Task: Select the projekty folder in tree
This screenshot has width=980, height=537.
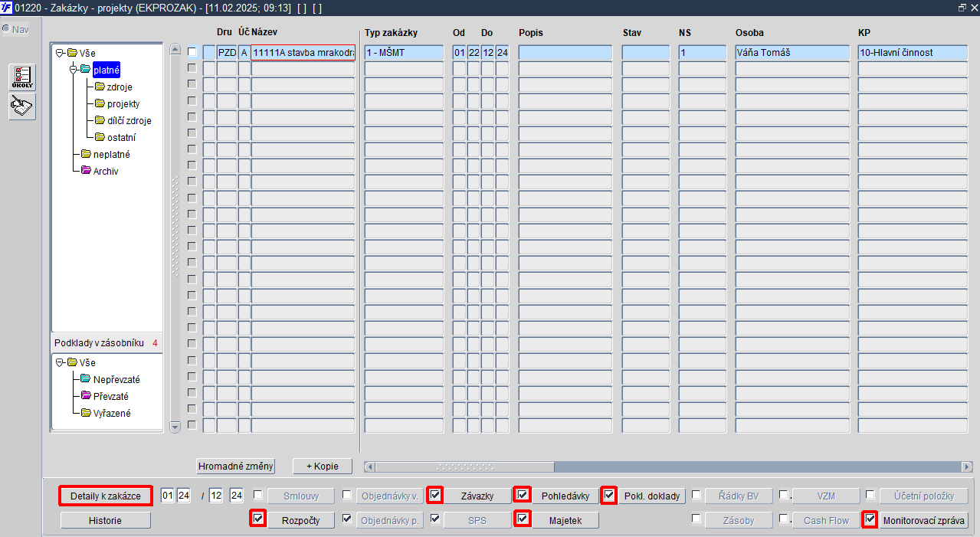Action: (x=123, y=103)
